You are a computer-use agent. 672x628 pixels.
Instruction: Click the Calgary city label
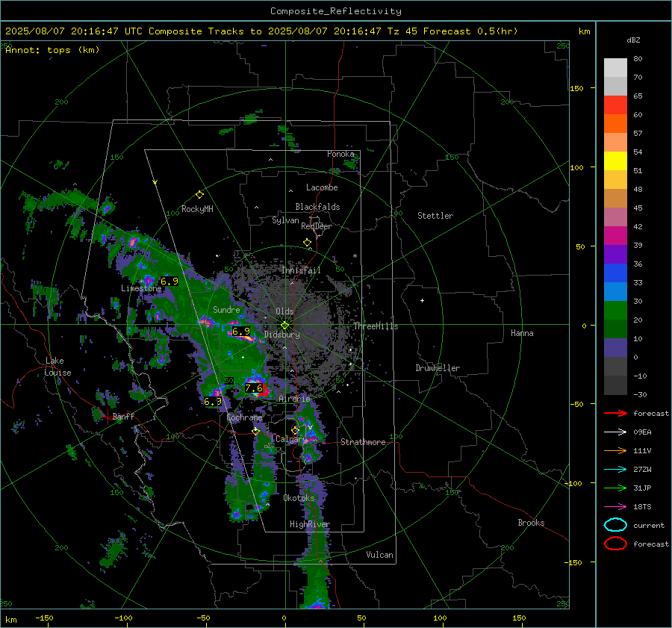290,439
